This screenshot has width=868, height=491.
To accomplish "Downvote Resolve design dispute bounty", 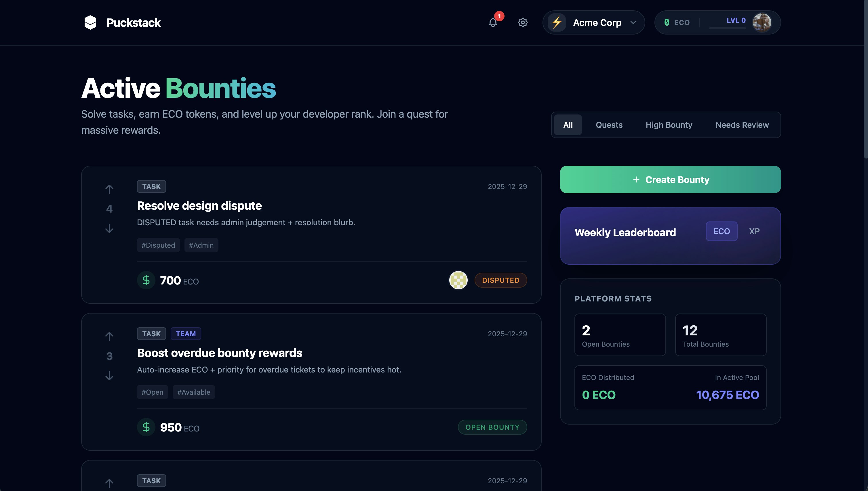I will (x=109, y=229).
